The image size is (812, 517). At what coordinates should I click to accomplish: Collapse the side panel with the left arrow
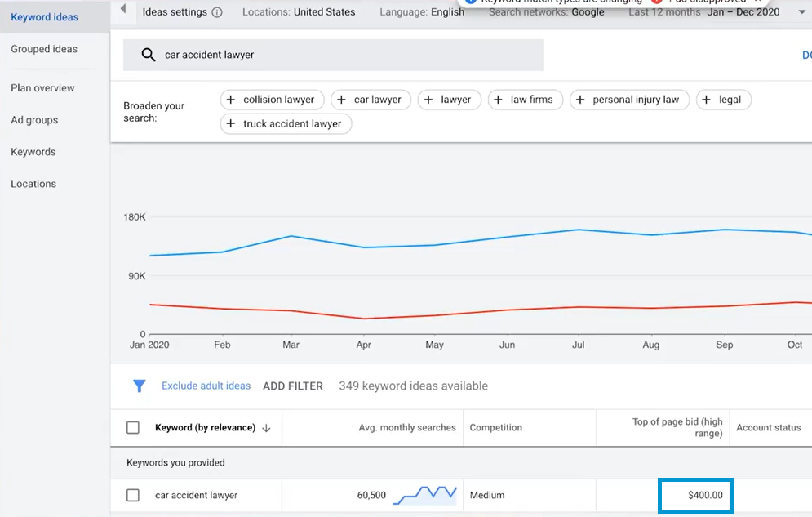click(x=123, y=9)
